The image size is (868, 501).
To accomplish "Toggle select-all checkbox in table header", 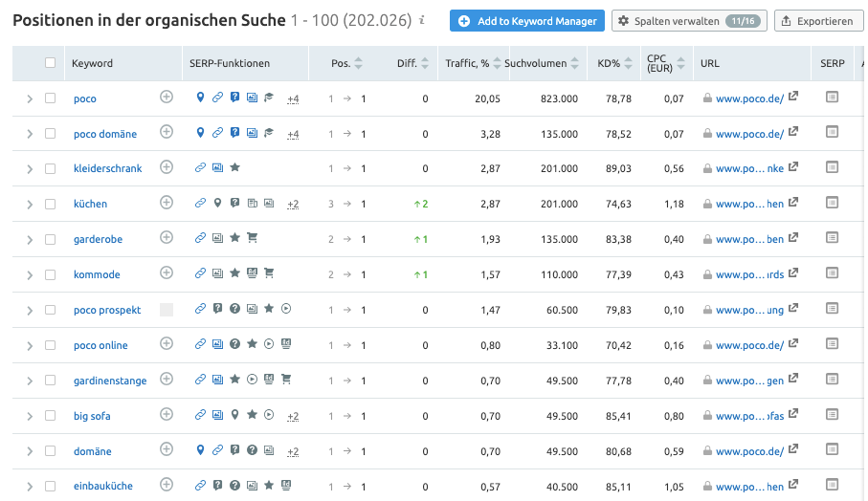I will [51, 62].
